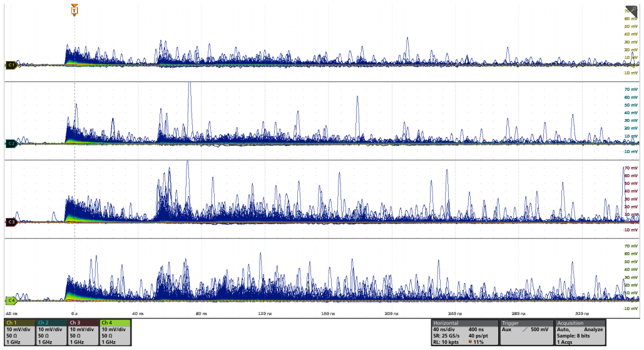Click the orange trigger position icon beside 11%

point(470,342)
